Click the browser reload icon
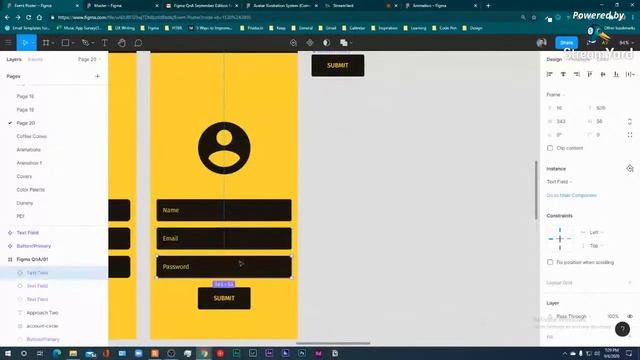 29,18
